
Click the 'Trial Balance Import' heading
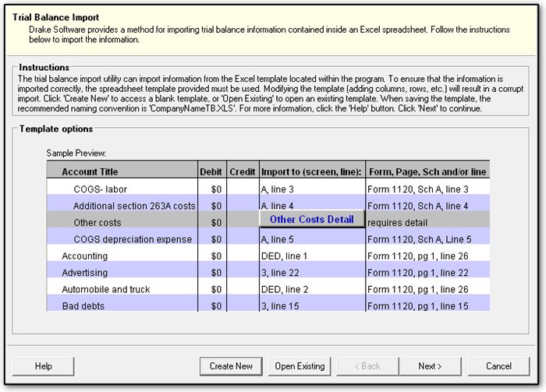(x=55, y=17)
